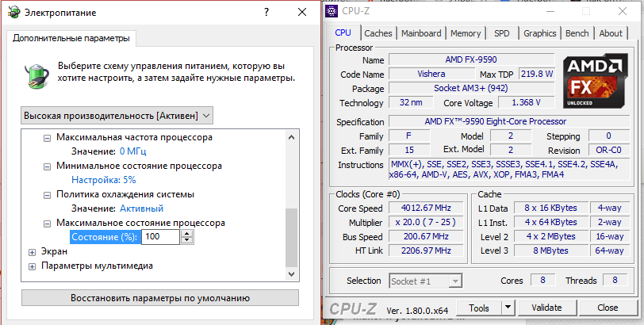The width and height of the screenshot is (644, 325).
Task: Click the OR-C0 revision value
Action: (x=608, y=150)
